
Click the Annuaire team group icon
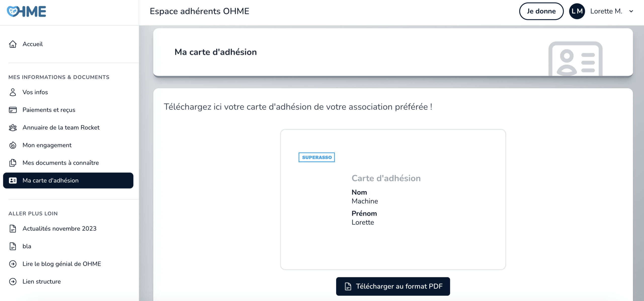[13, 128]
